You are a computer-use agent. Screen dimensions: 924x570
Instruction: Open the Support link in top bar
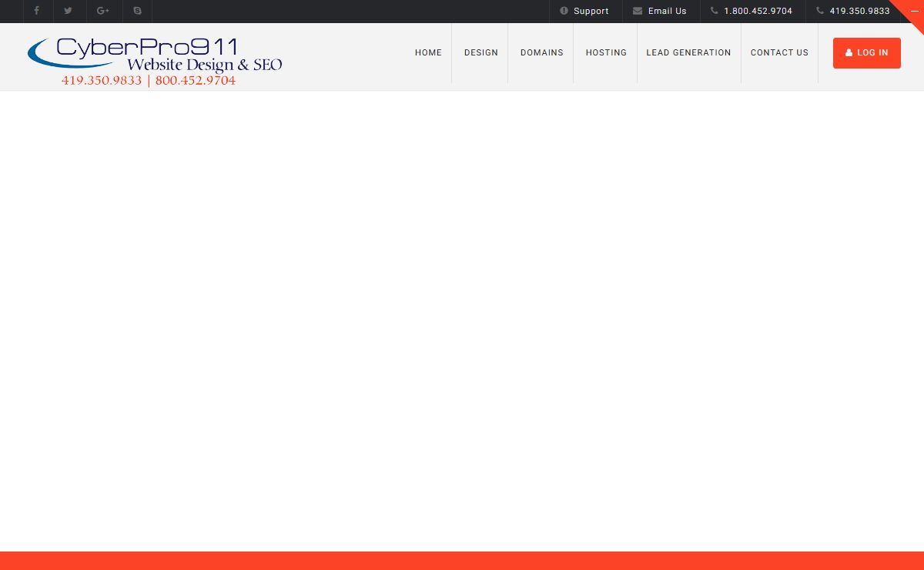click(584, 11)
